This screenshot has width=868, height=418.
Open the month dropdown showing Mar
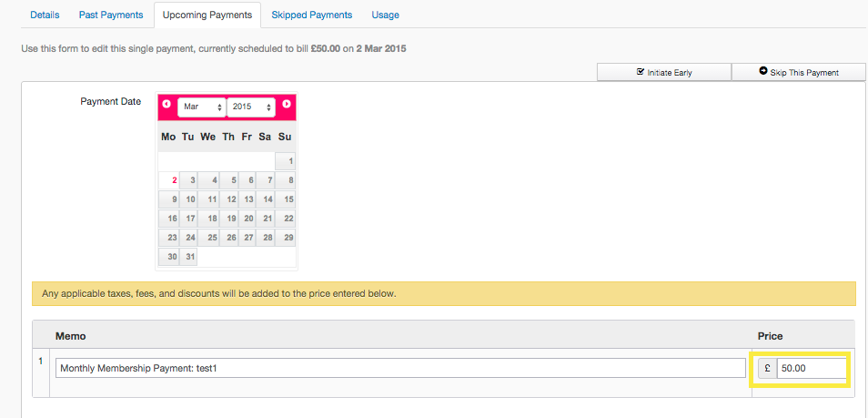coord(201,107)
